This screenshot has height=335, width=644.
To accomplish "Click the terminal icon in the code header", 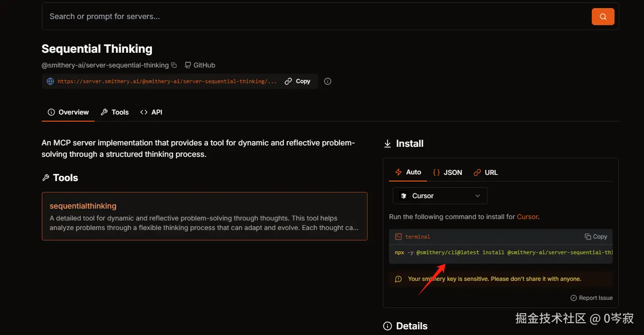I will pyautogui.click(x=399, y=237).
